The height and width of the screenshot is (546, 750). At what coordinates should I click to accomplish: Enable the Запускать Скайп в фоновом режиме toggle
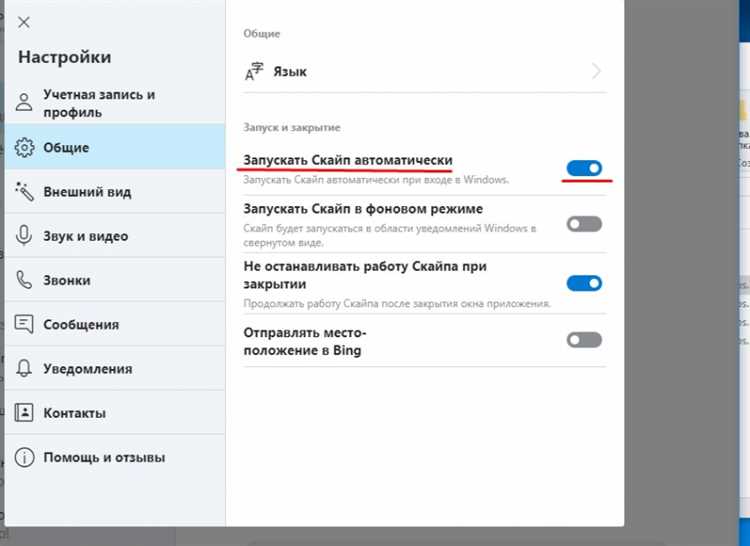584,223
